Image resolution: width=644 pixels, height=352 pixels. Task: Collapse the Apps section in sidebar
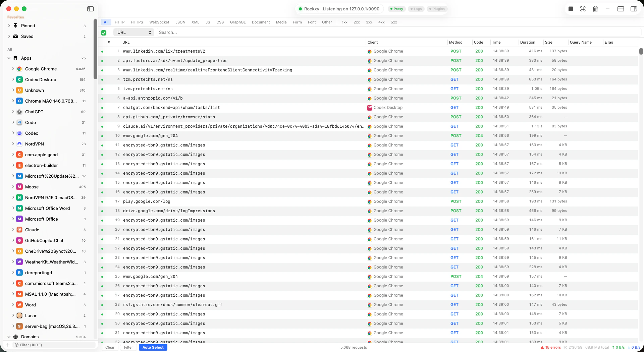coord(9,58)
